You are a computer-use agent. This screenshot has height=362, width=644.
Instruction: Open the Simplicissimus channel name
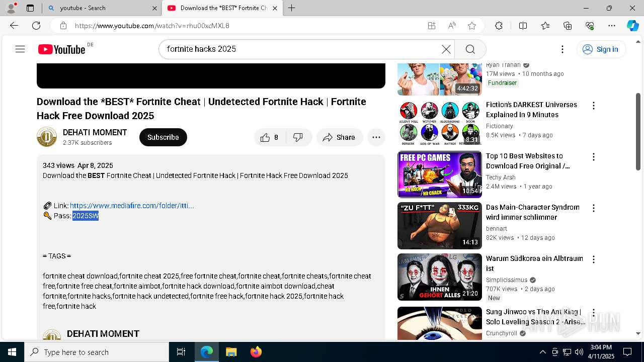(507, 280)
